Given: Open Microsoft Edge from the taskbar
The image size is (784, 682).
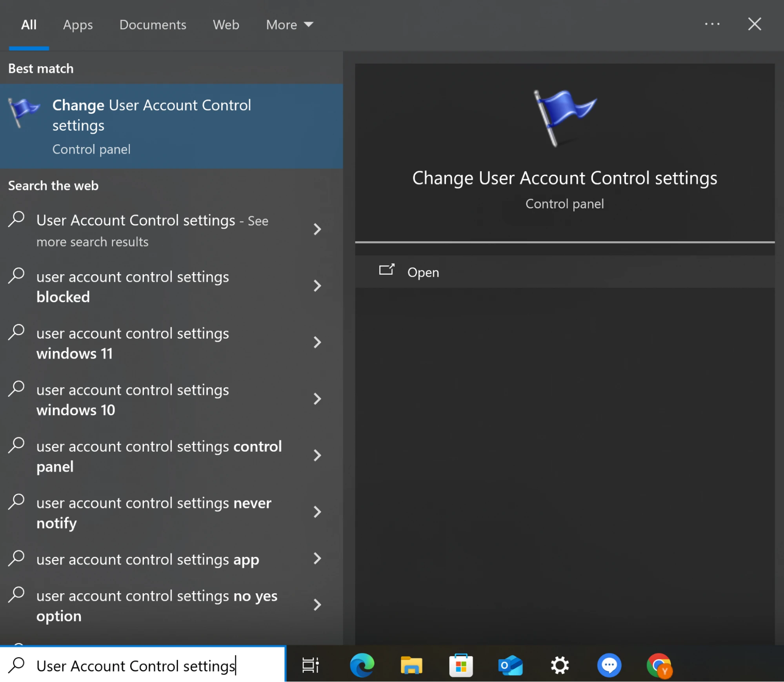Looking at the screenshot, I should tap(362, 666).
